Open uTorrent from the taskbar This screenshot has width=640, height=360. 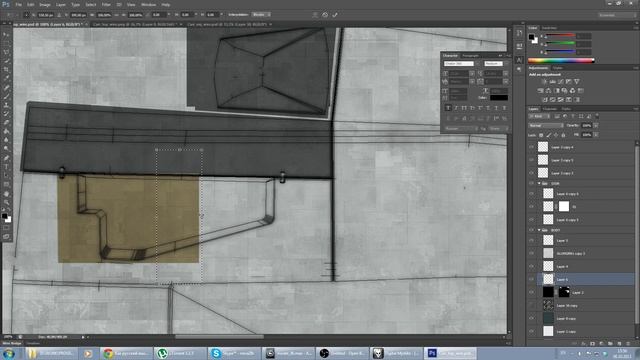[180, 353]
